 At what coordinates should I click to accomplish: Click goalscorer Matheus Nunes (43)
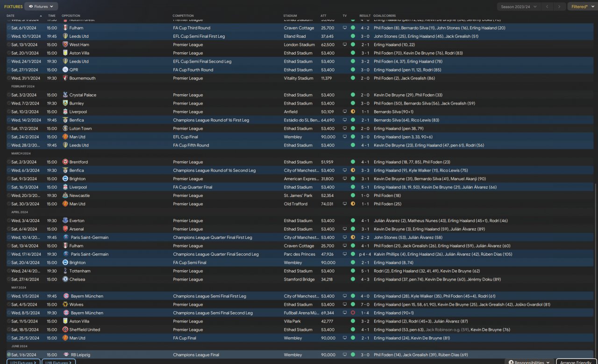[x=427, y=221]
